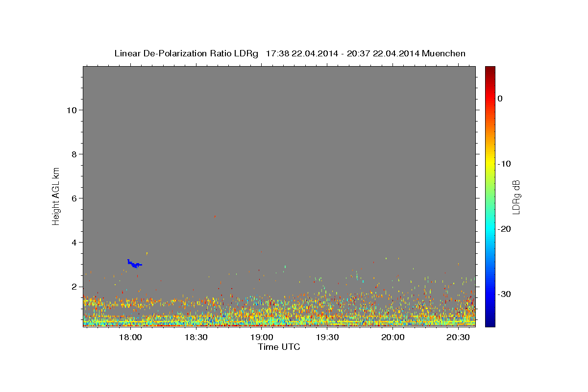Click the Height AGL km axis title
The height and width of the screenshot is (392, 588).
pyautogui.click(x=56, y=196)
